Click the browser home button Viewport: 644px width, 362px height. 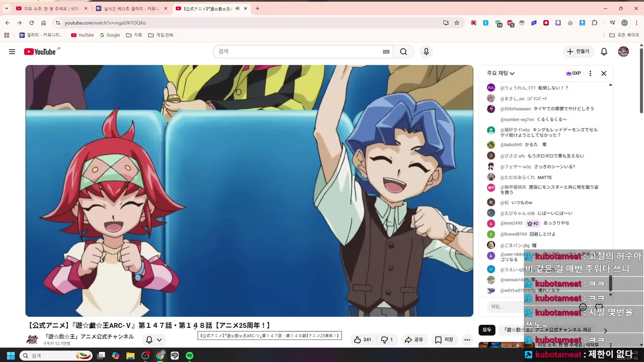pos(44,23)
